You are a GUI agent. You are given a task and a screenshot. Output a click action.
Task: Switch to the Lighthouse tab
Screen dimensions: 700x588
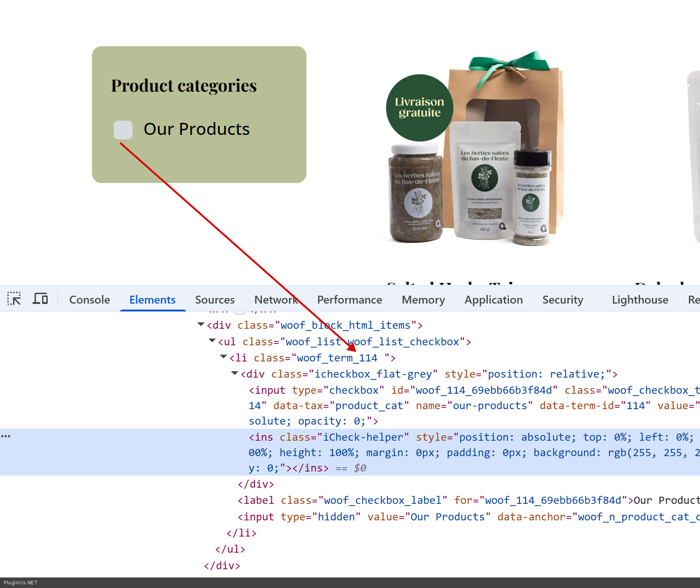[640, 300]
